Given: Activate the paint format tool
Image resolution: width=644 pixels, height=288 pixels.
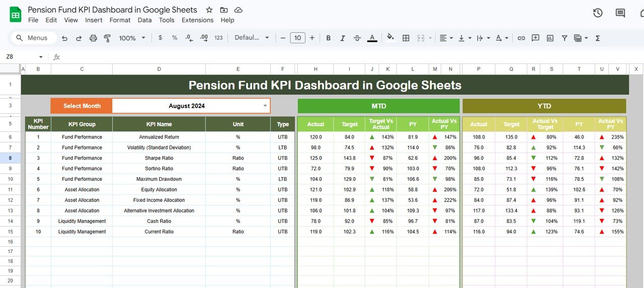Looking at the screenshot, I should pos(107,38).
